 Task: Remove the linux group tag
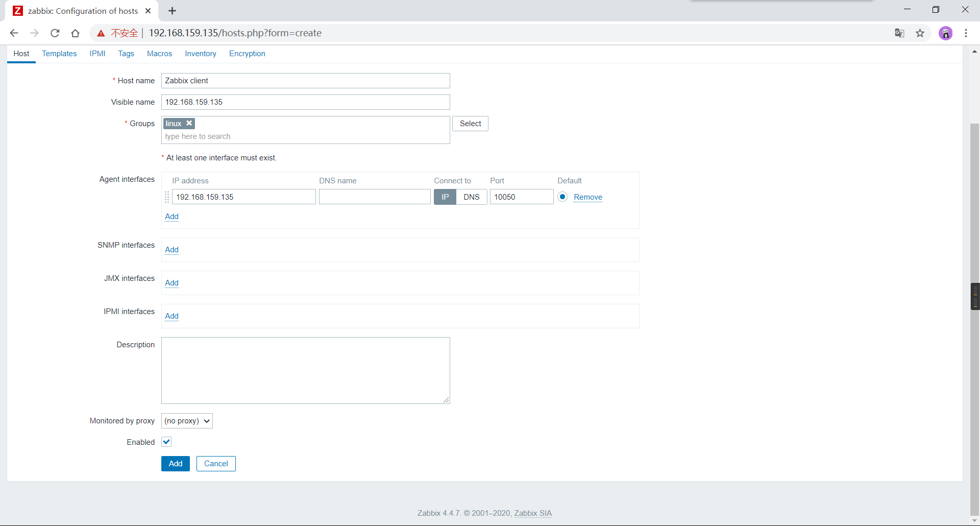click(189, 123)
